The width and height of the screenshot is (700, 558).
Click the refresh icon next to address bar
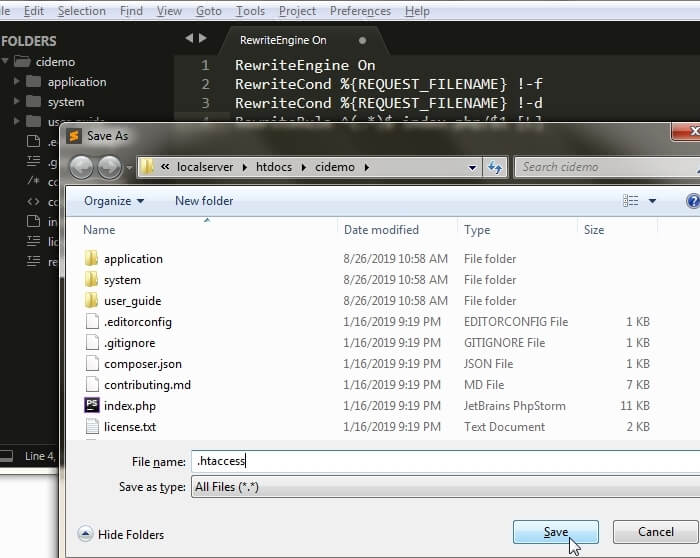[x=495, y=167]
